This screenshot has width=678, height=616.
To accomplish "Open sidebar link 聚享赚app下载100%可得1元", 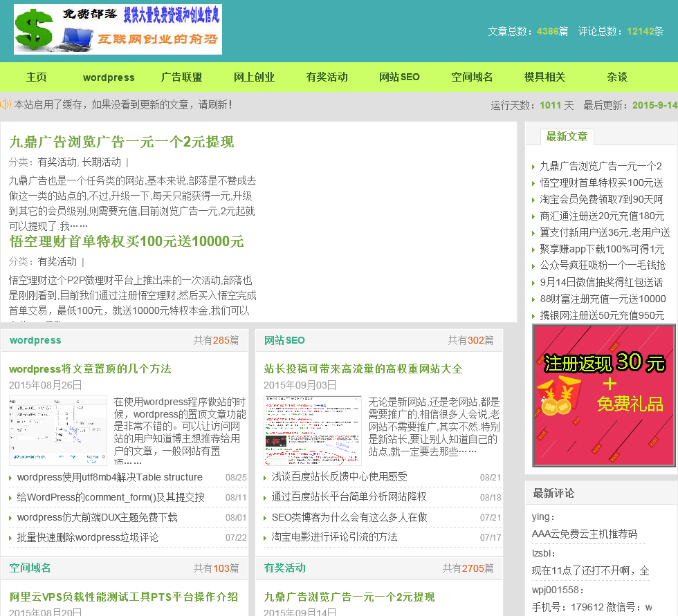I will pyautogui.click(x=602, y=249).
